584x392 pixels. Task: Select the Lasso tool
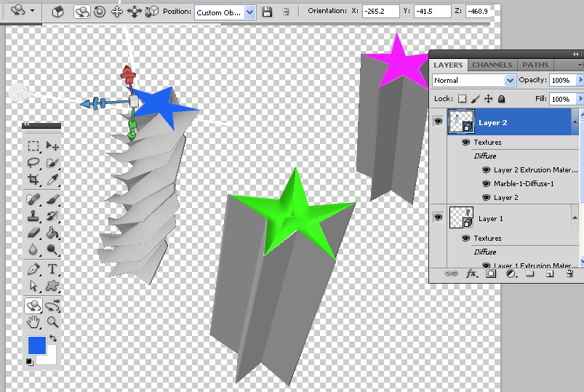[x=33, y=163]
